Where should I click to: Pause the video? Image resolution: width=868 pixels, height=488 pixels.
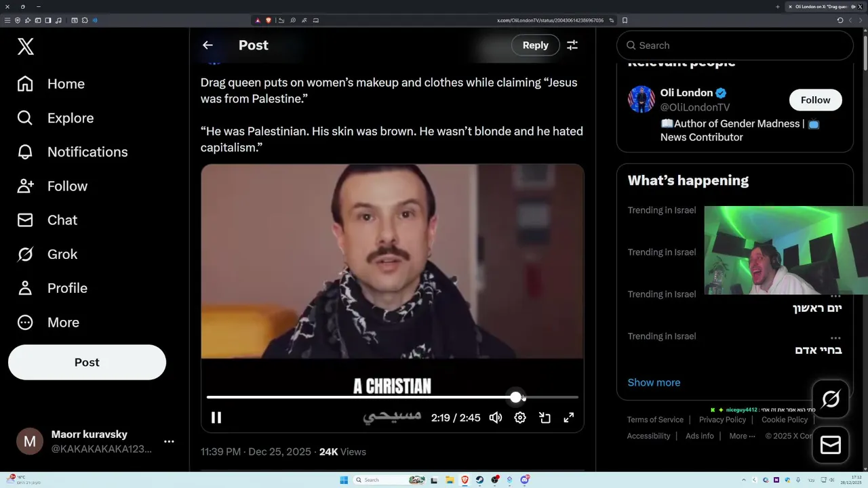(x=216, y=418)
